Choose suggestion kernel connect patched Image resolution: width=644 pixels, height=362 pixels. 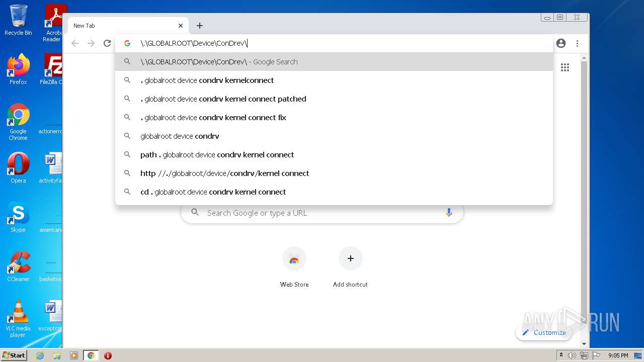(334, 99)
